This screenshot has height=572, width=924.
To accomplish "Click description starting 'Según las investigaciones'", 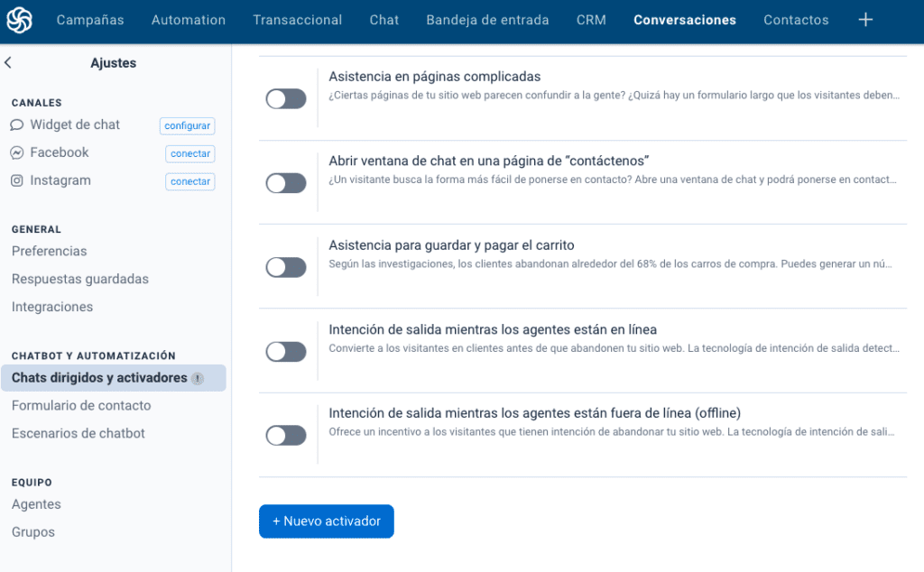I will point(611,264).
